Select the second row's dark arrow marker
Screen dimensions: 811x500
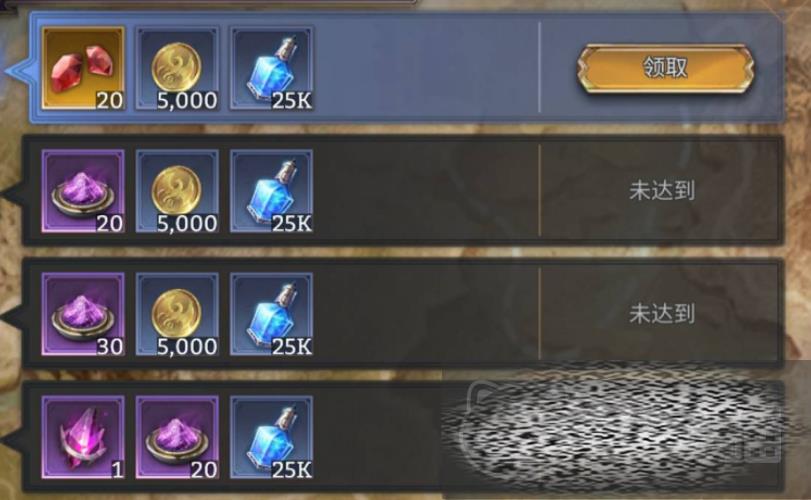(11, 192)
